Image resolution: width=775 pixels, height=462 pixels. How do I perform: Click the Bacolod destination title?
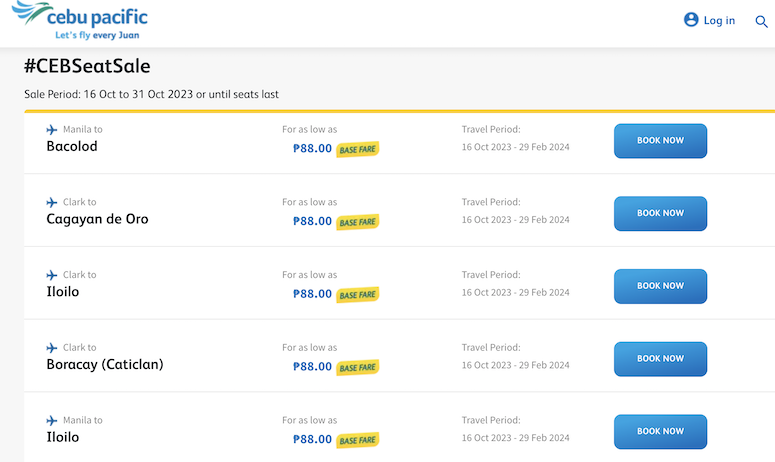(x=72, y=146)
